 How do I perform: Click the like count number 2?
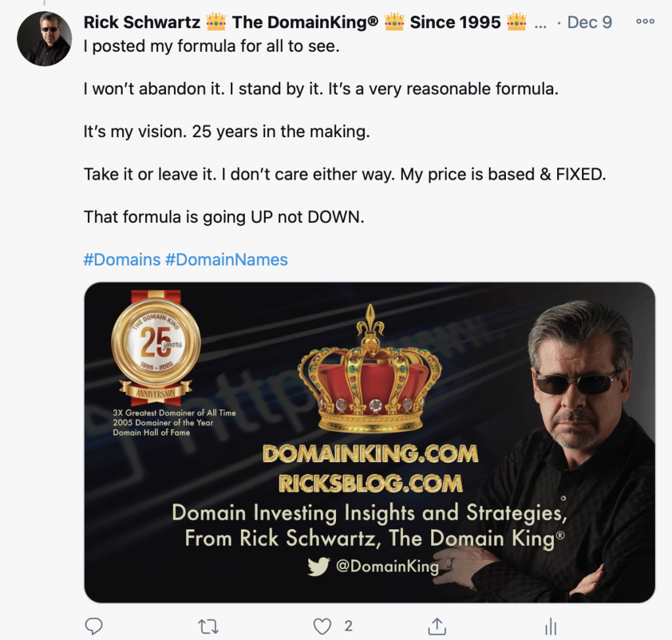348,626
